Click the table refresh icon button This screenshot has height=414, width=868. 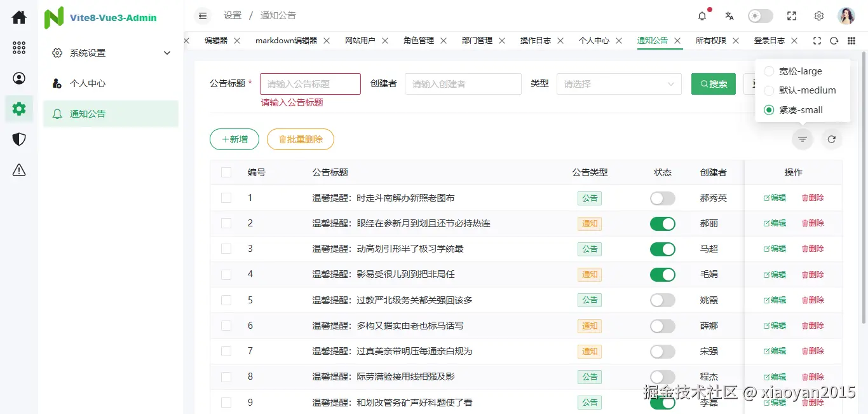(x=832, y=139)
